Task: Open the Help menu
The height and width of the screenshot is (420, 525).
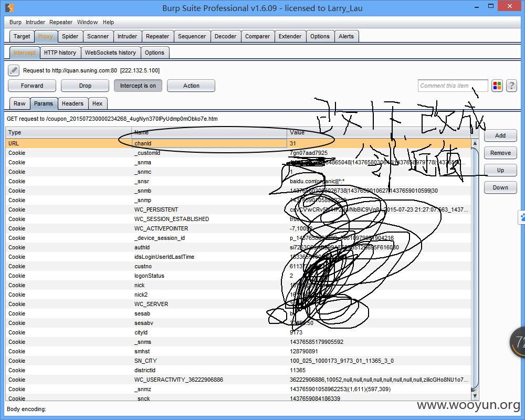Action: [x=108, y=22]
